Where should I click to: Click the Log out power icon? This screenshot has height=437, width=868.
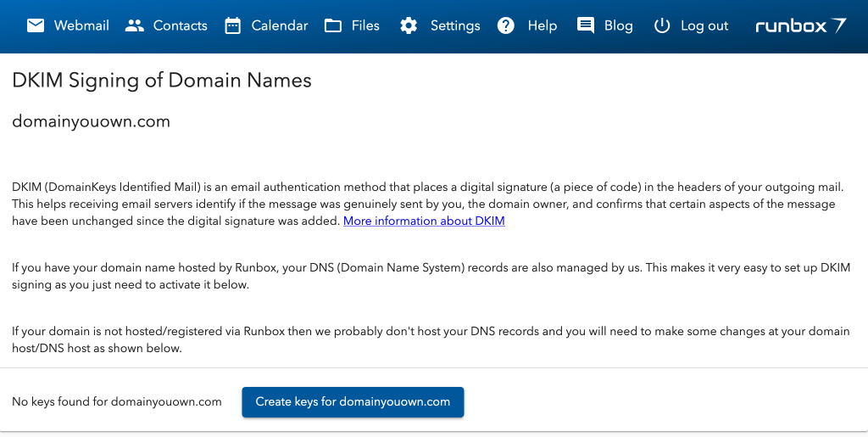click(662, 25)
